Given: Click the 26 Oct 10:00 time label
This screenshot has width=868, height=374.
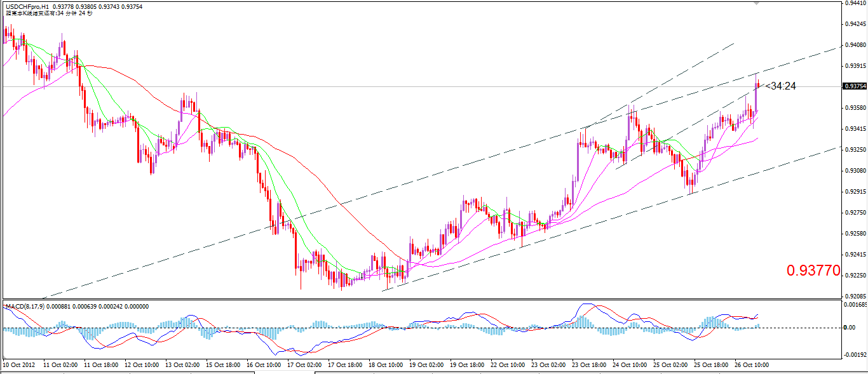Looking at the screenshot, I should coord(752,365).
